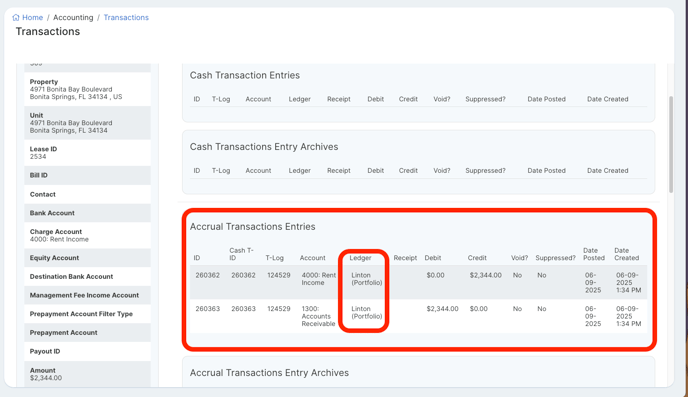Click debit $2,344.00 in second row
Viewport: 688px width, 397px height.
[x=442, y=309]
